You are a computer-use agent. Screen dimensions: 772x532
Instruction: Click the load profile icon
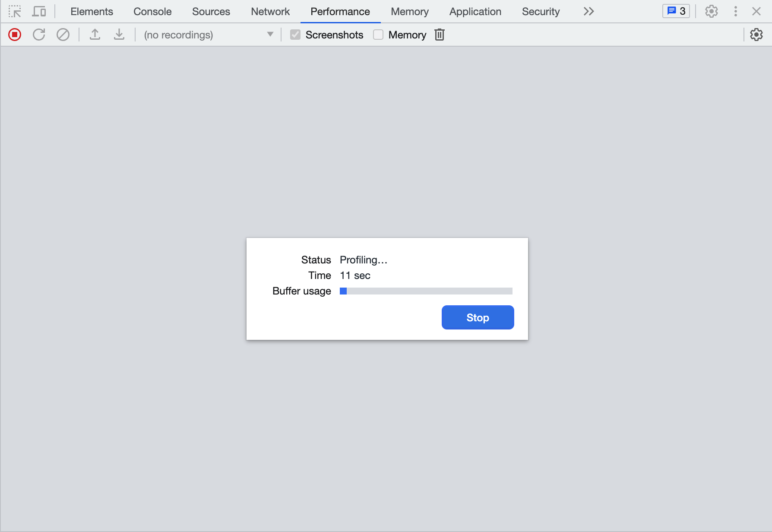[x=95, y=35]
